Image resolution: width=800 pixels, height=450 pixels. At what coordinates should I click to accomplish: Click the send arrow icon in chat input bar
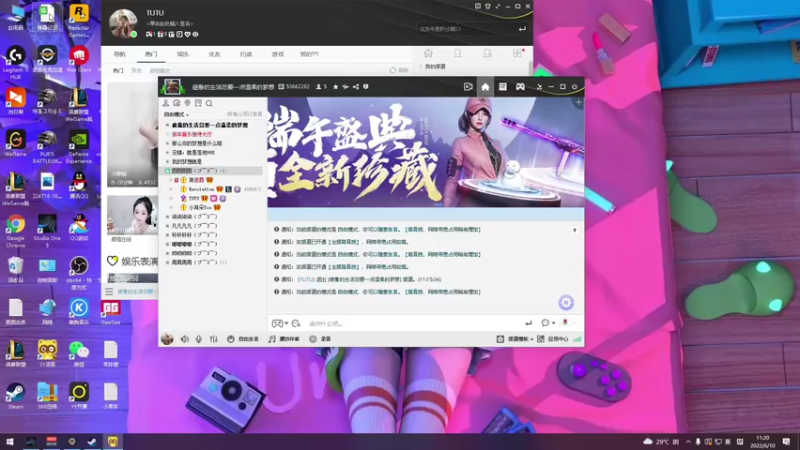(x=529, y=323)
